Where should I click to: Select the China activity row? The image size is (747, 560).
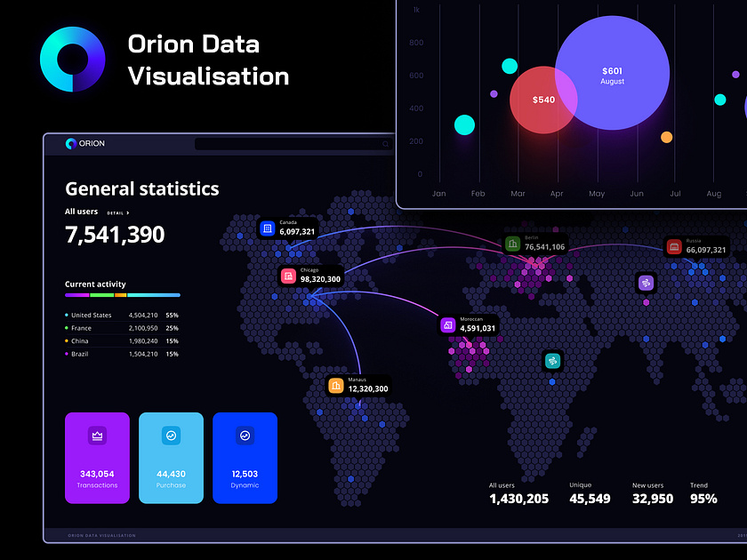coord(122,341)
